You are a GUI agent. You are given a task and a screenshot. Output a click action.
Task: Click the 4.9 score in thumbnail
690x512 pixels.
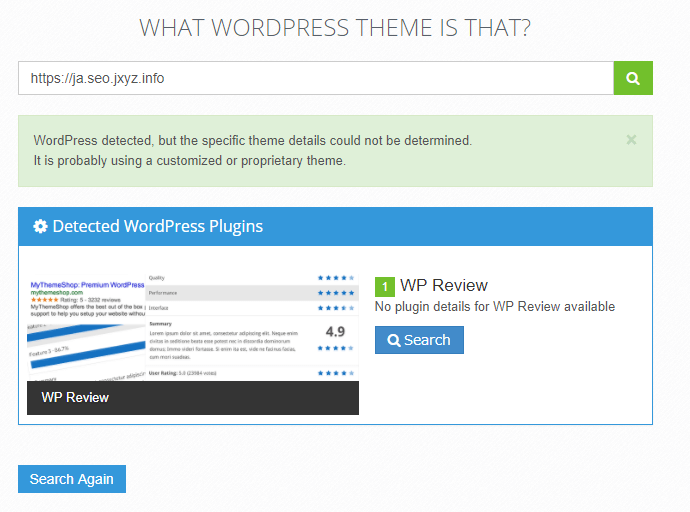pos(335,331)
